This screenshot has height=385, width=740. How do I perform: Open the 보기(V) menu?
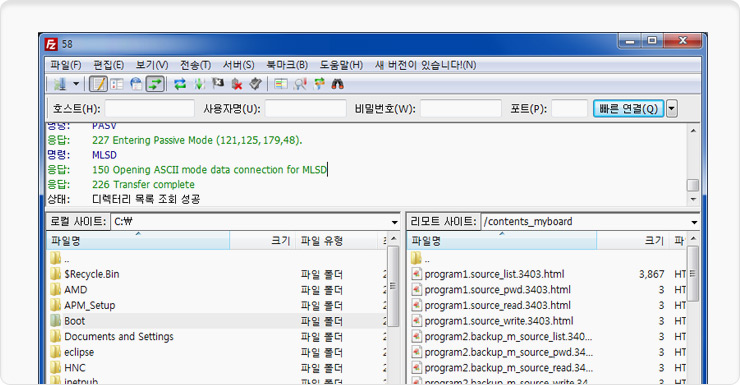point(152,65)
